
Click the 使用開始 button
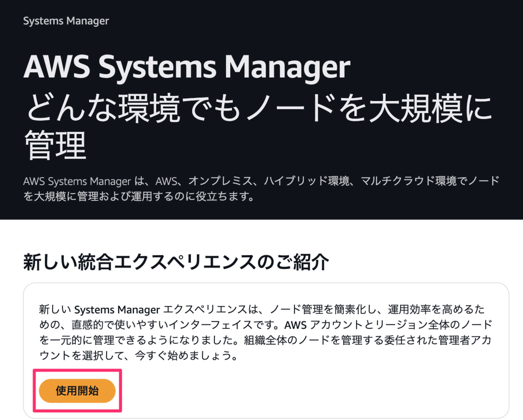coord(77,391)
